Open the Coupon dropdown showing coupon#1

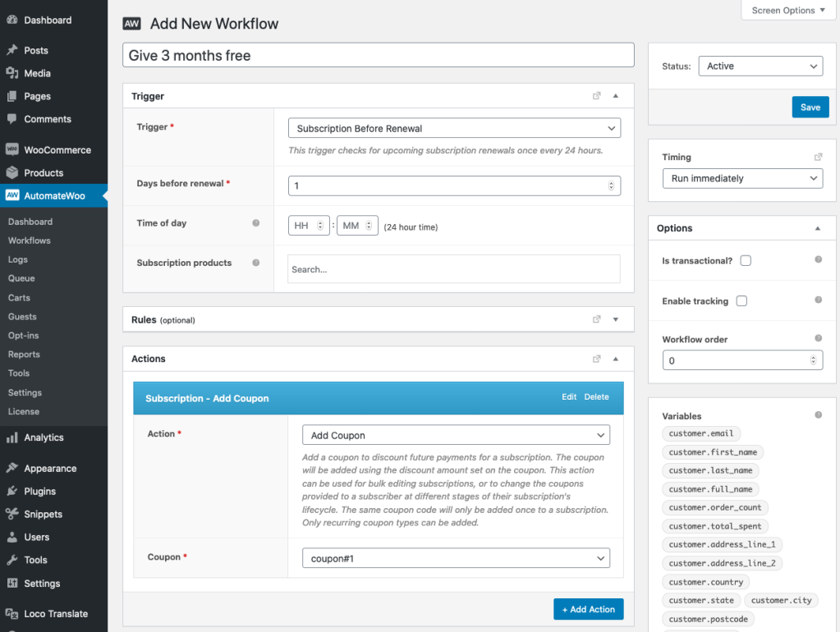click(x=456, y=558)
